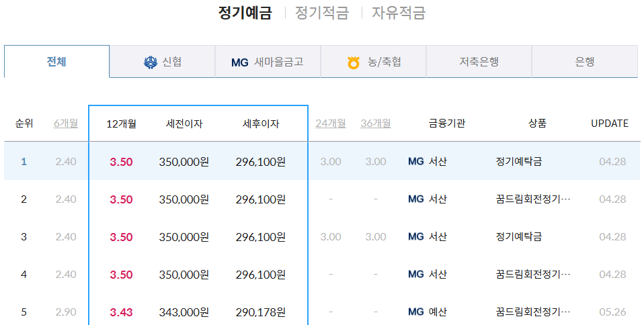Image resolution: width=644 pixels, height=325 pixels.
Task: Switch to the 정기예금 category
Action: [245, 13]
